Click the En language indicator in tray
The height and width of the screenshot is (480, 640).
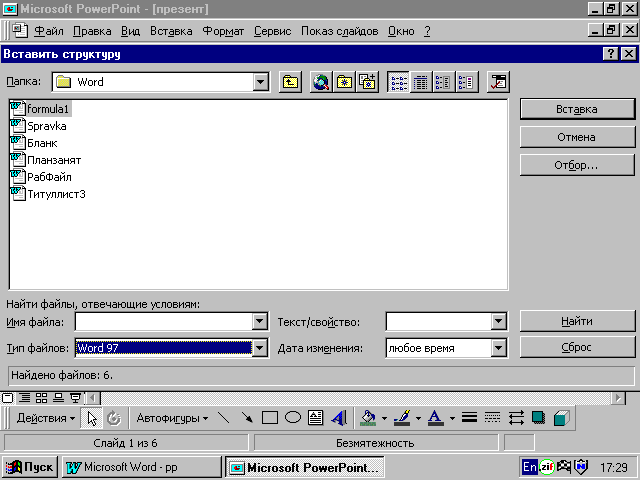click(x=529, y=467)
